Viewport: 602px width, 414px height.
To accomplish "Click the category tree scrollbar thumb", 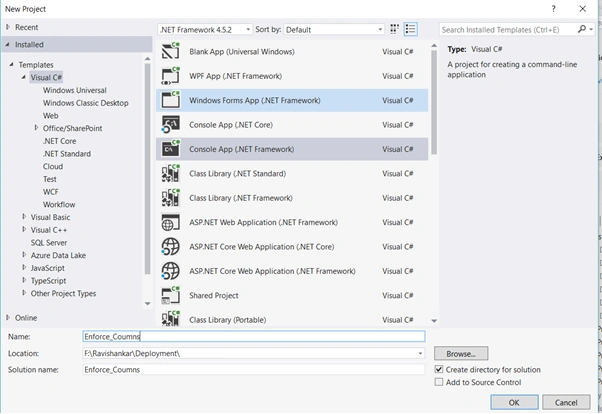I will point(147,169).
